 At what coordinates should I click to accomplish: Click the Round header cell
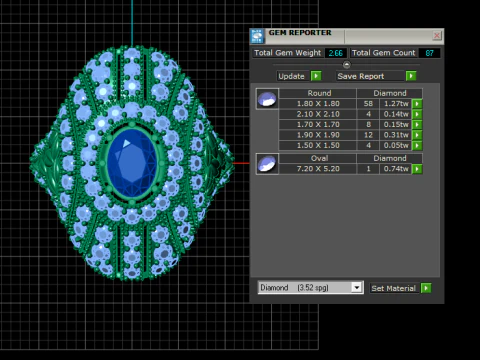[318, 93]
